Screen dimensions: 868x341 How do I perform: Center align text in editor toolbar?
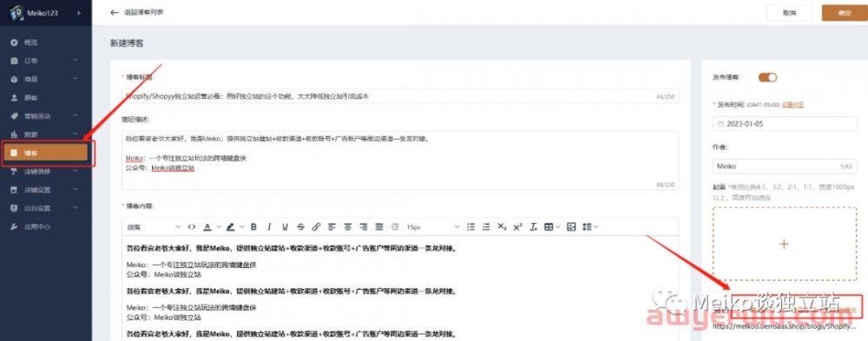348,226
